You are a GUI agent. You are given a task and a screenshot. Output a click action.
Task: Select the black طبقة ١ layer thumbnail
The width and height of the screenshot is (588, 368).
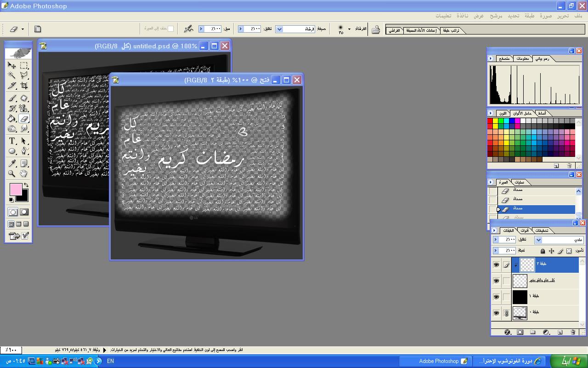(520, 297)
